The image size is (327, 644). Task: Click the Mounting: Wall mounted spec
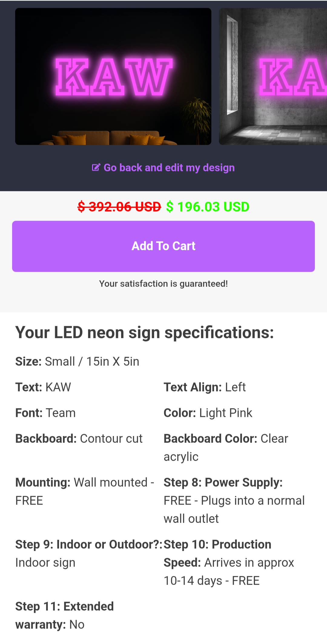85,491
